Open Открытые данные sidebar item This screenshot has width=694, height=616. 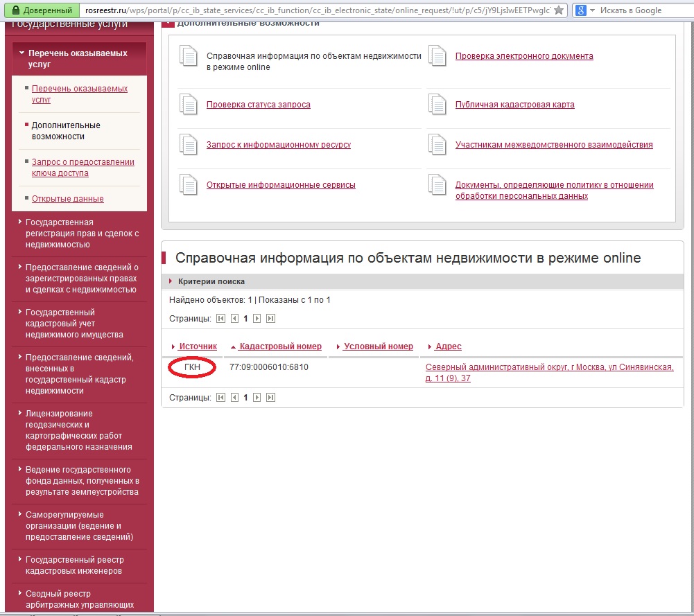[x=67, y=199]
